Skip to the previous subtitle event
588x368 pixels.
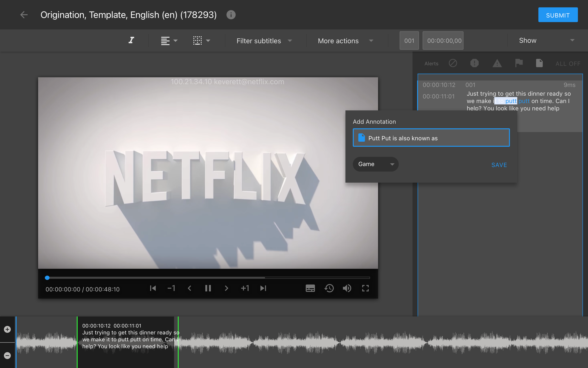pos(153,288)
